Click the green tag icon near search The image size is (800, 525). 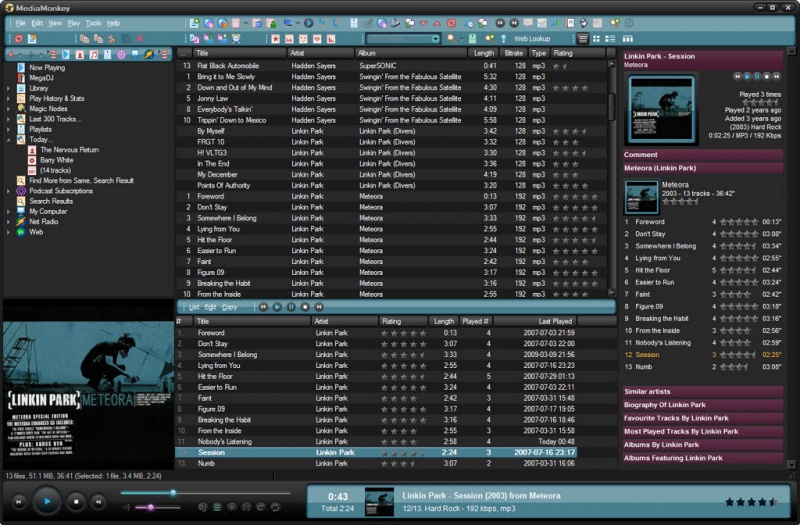click(x=472, y=39)
